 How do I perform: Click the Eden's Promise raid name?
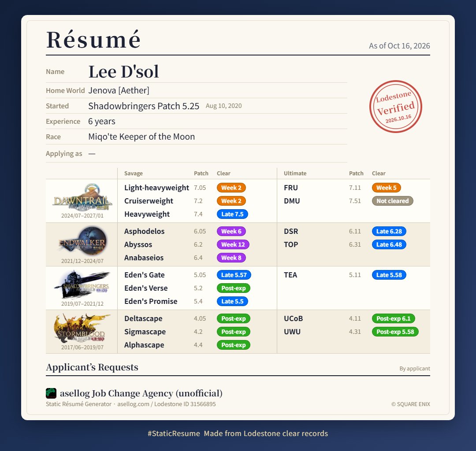coord(151,302)
